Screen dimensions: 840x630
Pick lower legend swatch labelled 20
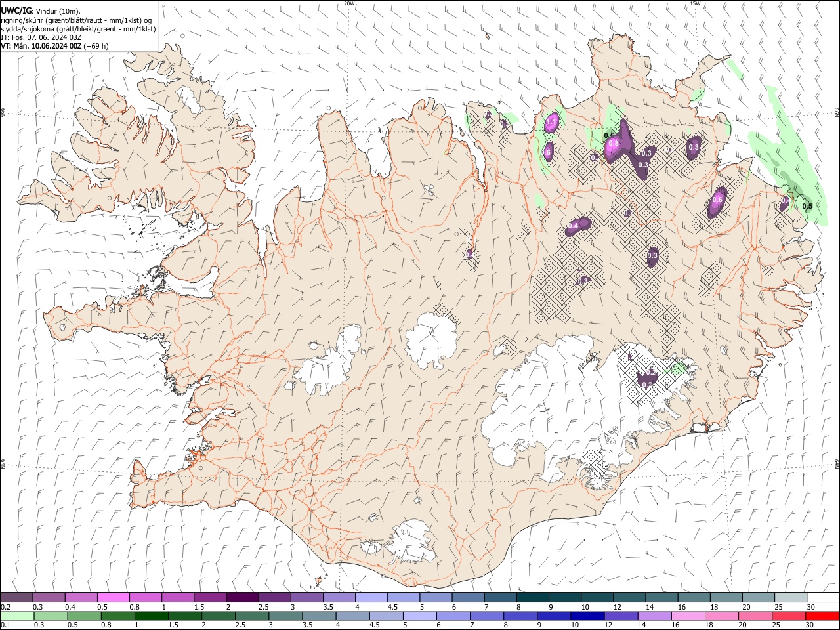(755, 616)
